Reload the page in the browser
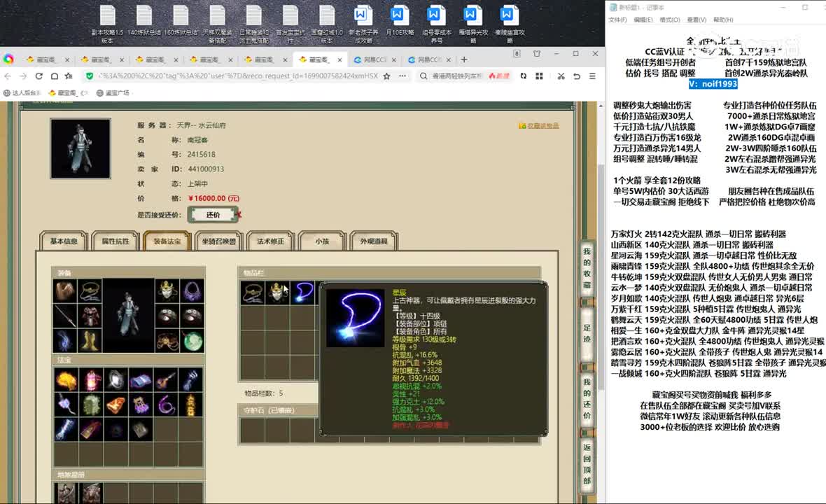826x504 pixels. (x=39, y=76)
